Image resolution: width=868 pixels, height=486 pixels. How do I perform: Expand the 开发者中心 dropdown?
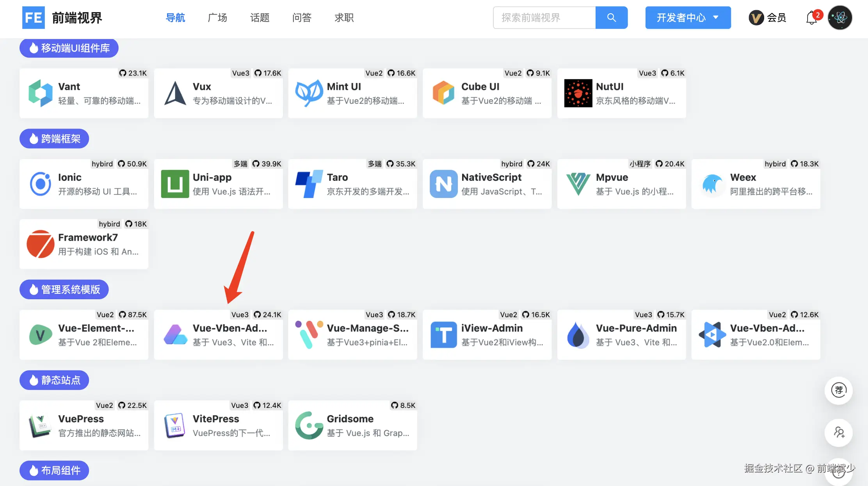click(x=688, y=18)
